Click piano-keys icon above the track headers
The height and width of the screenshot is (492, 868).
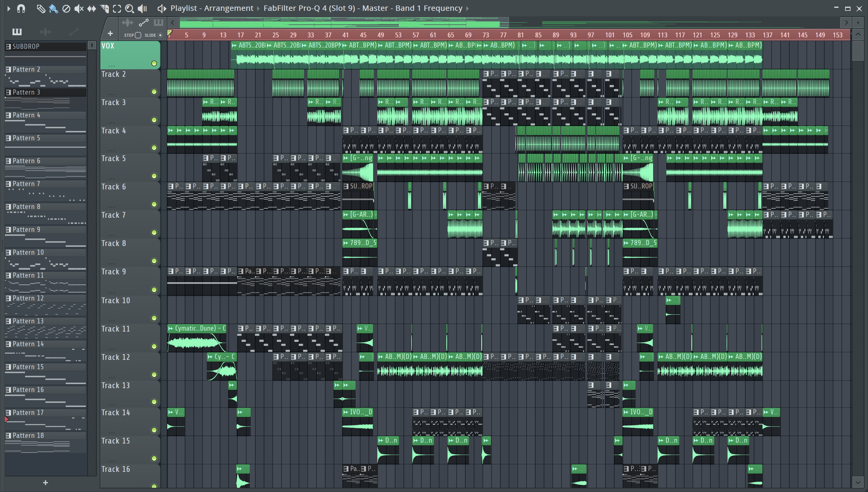[x=158, y=23]
